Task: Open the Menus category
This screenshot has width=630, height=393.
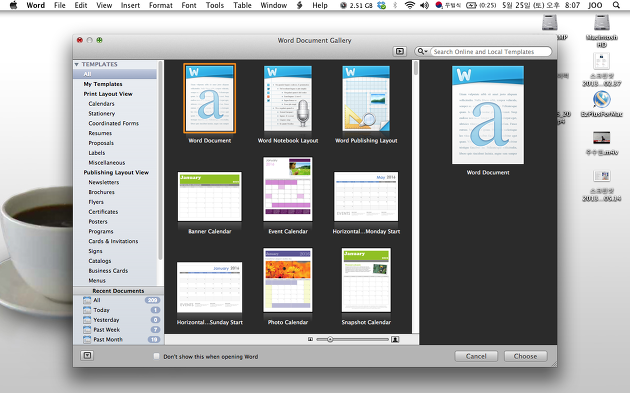Action: point(97,280)
